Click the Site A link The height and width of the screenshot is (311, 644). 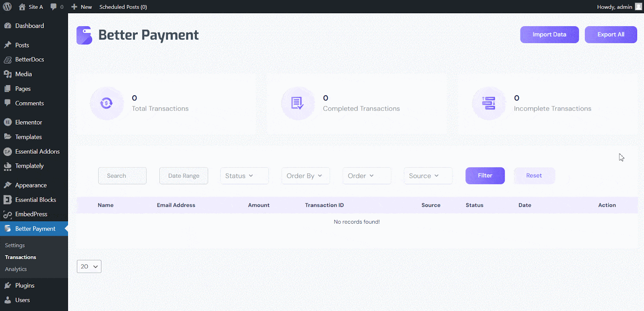click(36, 7)
